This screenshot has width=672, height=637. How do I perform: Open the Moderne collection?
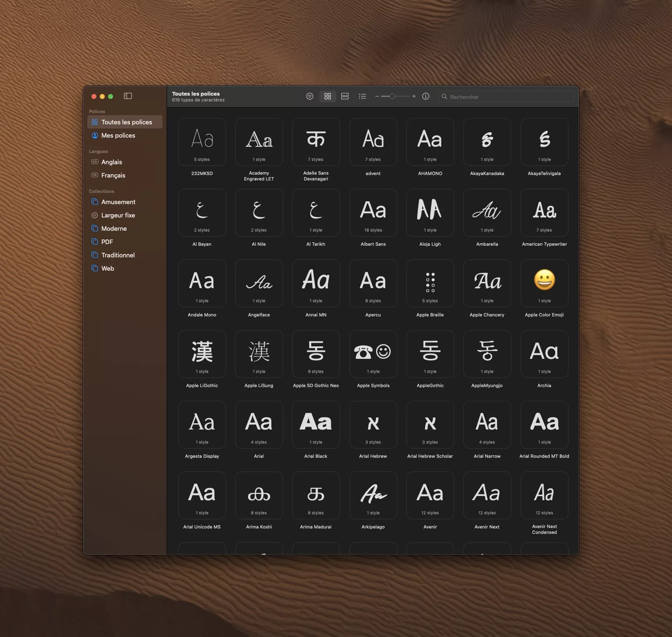click(x=125, y=228)
